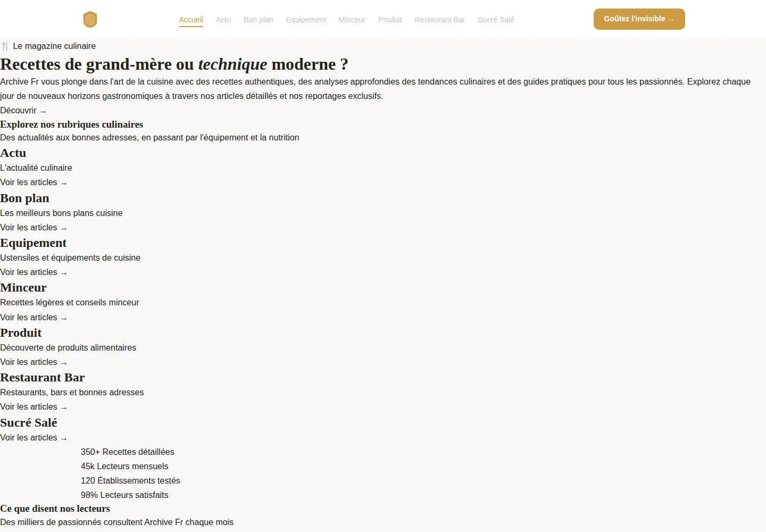Image resolution: width=766 pixels, height=532 pixels.
Task: Navigate to Produit in the header
Action: pos(390,20)
